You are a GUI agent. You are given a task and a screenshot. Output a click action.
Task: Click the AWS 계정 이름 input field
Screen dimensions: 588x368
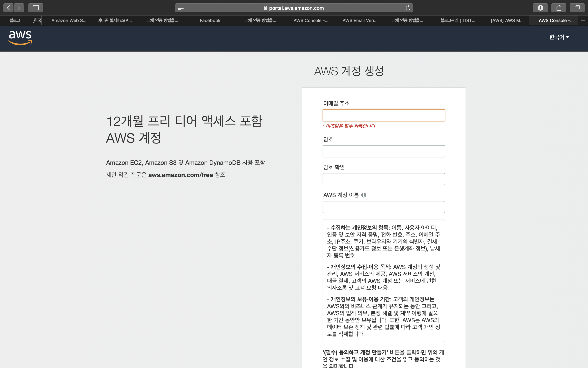tap(384, 207)
